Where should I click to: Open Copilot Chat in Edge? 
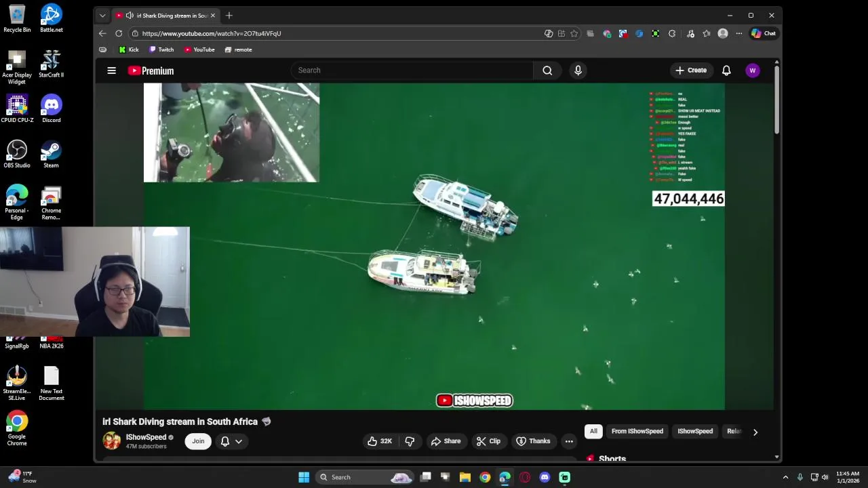(764, 33)
